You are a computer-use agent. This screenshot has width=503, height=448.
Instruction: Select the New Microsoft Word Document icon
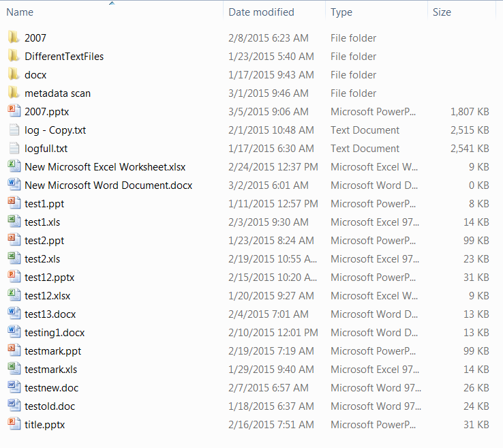(x=13, y=185)
